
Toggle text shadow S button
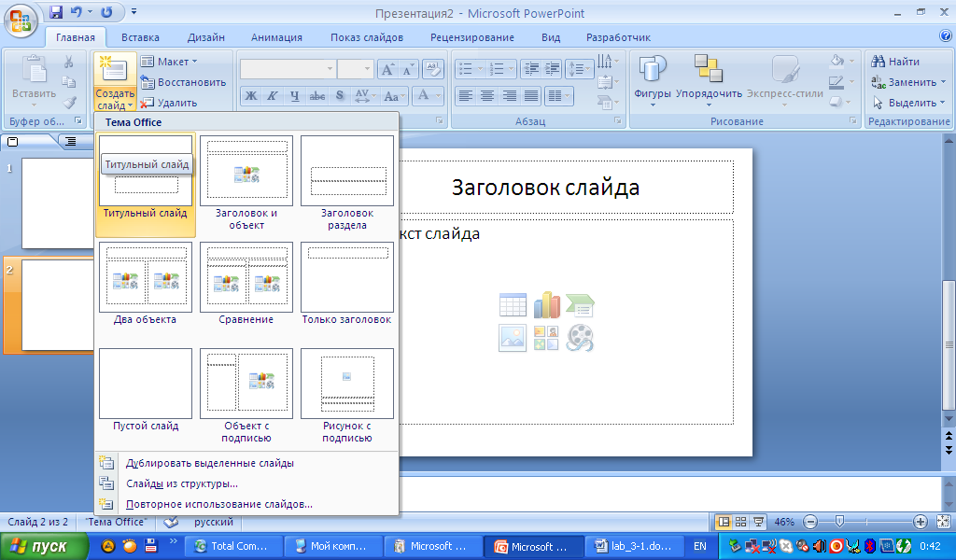pyautogui.click(x=340, y=96)
